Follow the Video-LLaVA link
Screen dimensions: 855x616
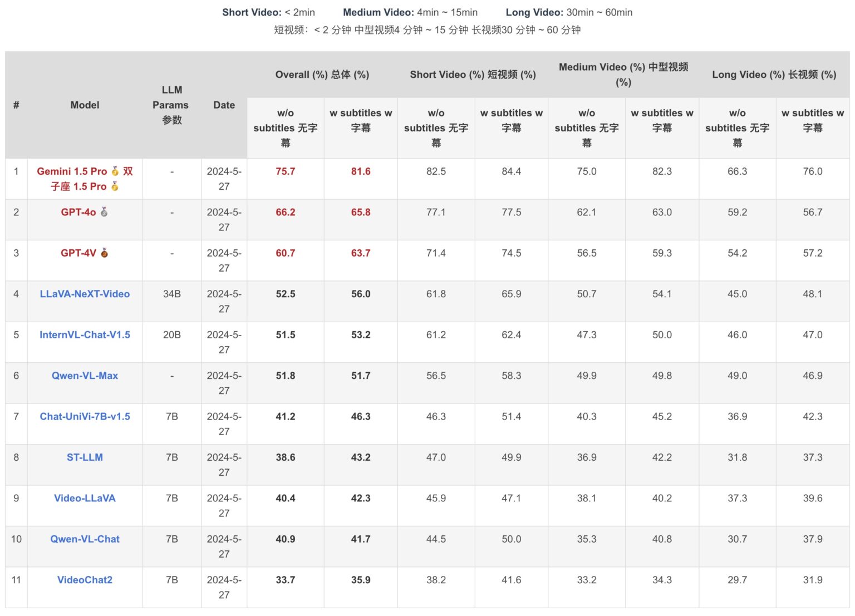(85, 499)
